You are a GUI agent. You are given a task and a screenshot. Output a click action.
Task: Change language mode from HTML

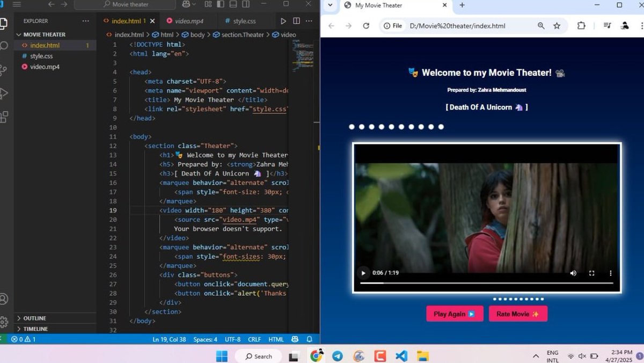point(276,339)
